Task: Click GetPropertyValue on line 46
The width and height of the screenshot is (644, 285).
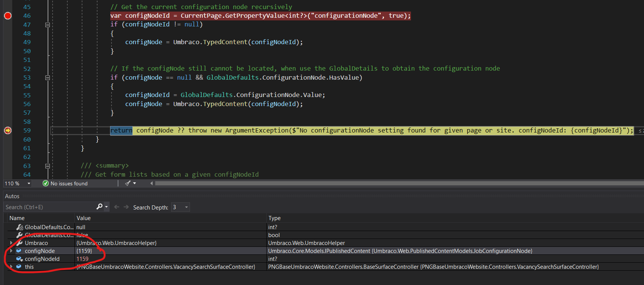Action: coord(255,16)
